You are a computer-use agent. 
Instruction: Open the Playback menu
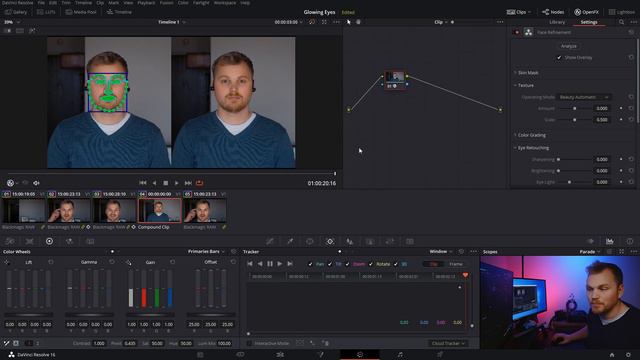[x=146, y=2]
